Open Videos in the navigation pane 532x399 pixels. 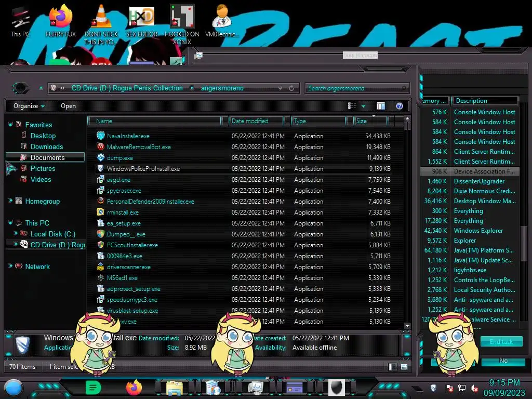click(41, 179)
